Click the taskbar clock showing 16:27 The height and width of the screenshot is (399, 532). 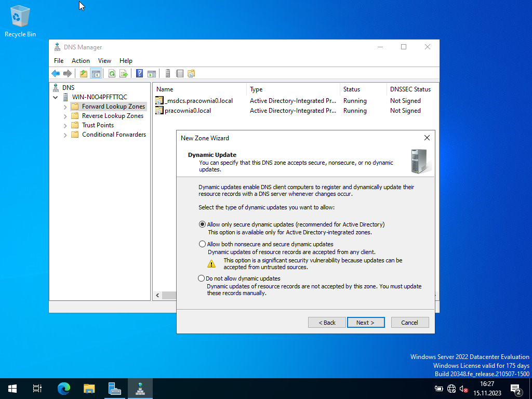pos(487,389)
